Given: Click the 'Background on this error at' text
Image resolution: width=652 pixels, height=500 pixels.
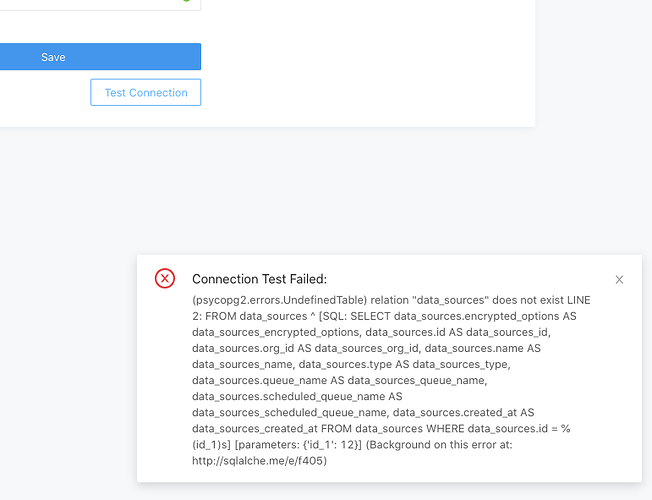Looking at the screenshot, I should 439,445.
